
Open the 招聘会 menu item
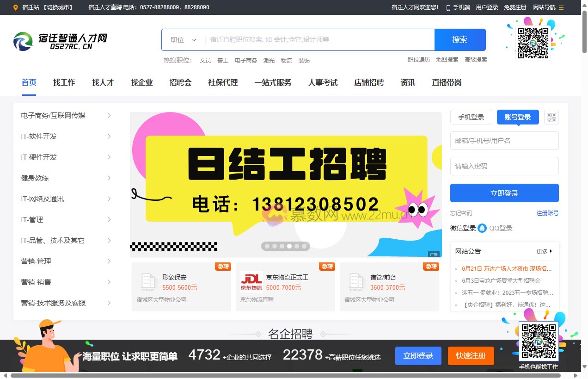point(180,82)
